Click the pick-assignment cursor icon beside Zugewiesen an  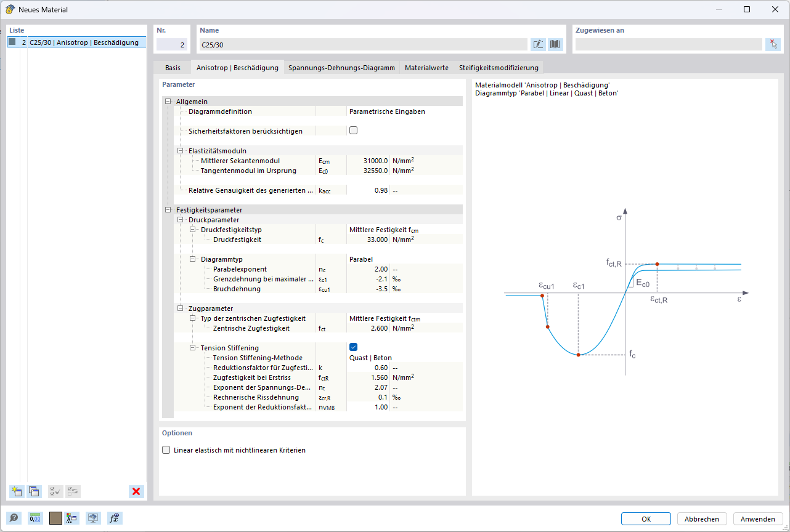[773, 44]
